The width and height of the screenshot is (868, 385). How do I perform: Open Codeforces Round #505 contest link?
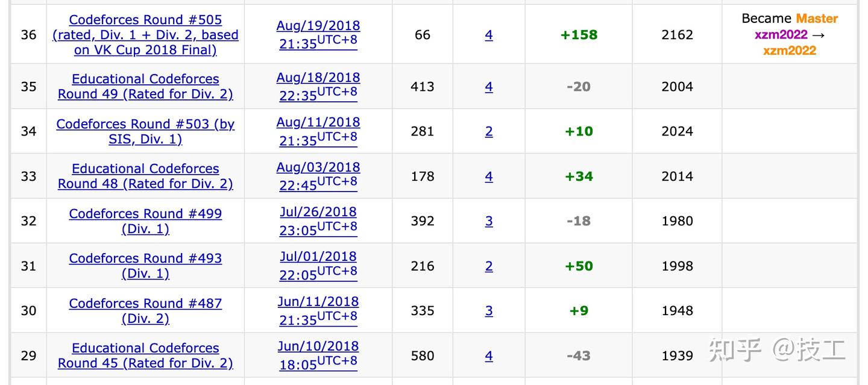point(145,35)
